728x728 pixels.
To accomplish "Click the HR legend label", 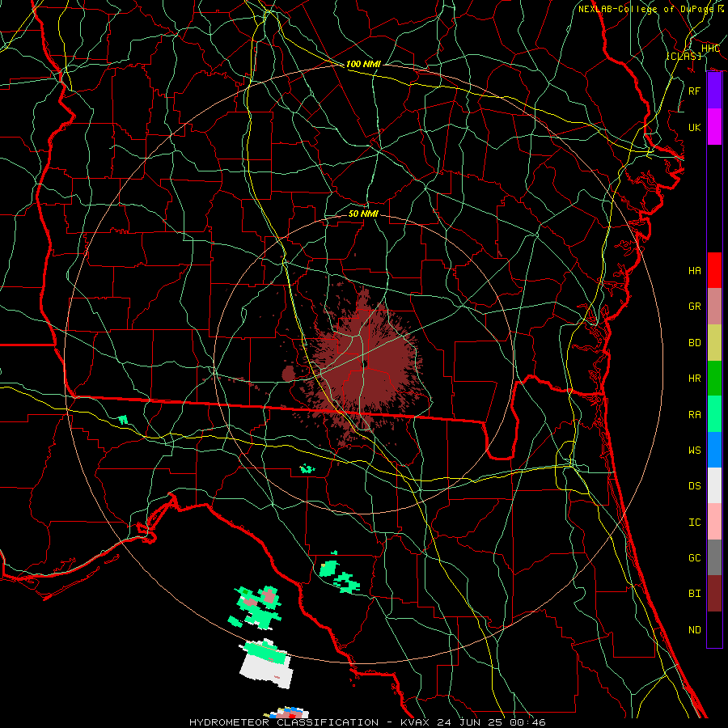I will pyautogui.click(x=694, y=378).
